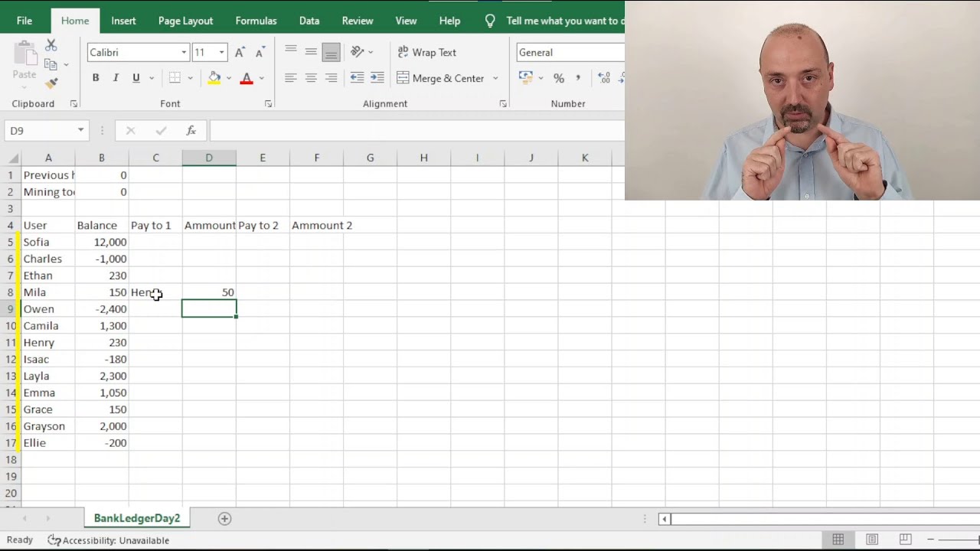
Task: Click the Cancel X in formula bar
Action: pyautogui.click(x=130, y=131)
